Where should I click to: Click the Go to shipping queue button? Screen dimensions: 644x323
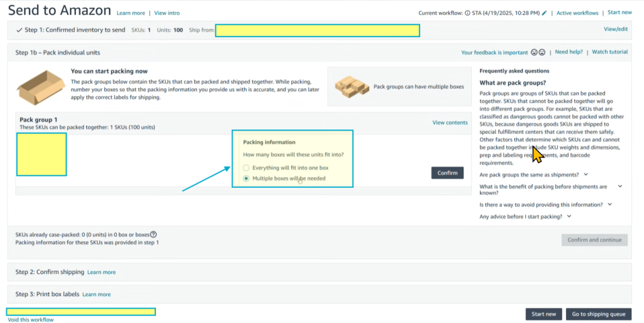598,314
